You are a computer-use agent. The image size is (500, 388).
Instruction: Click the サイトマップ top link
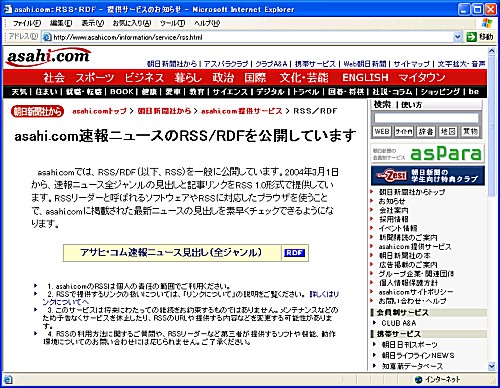(412, 64)
